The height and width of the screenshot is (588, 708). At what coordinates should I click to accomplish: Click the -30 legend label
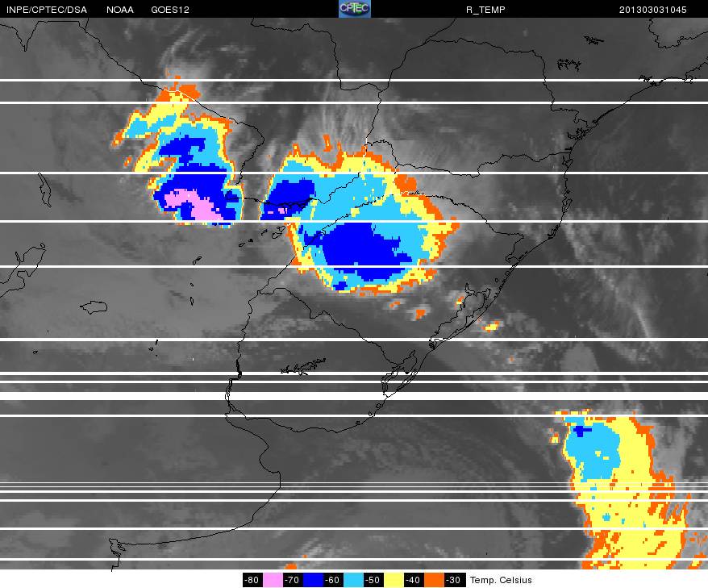coord(454,580)
